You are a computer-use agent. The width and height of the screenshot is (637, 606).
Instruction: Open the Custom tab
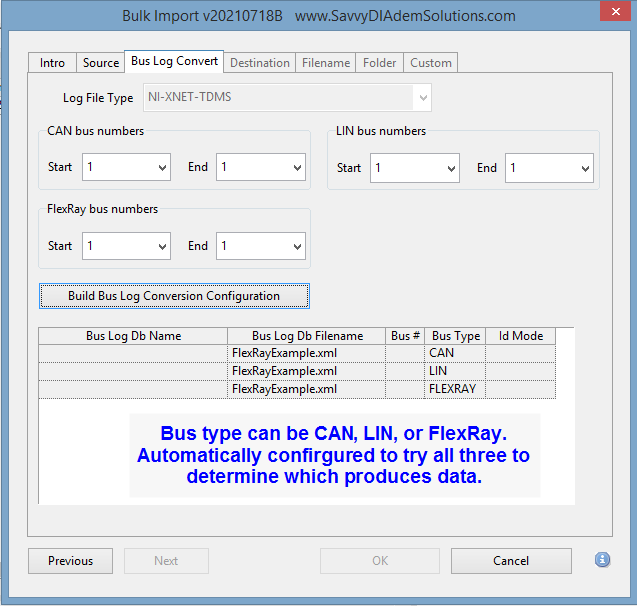pyautogui.click(x=431, y=63)
